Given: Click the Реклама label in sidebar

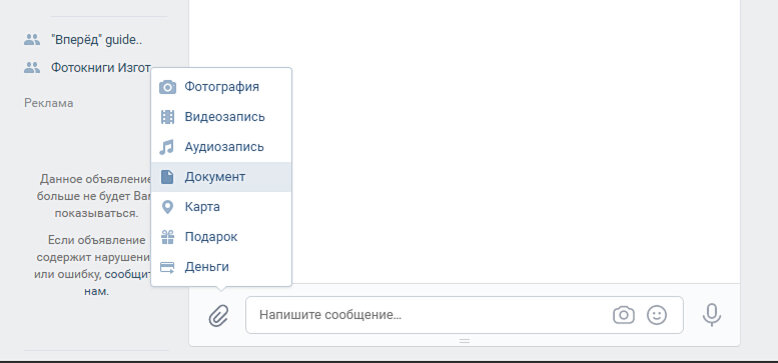Looking at the screenshot, I should (49, 103).
